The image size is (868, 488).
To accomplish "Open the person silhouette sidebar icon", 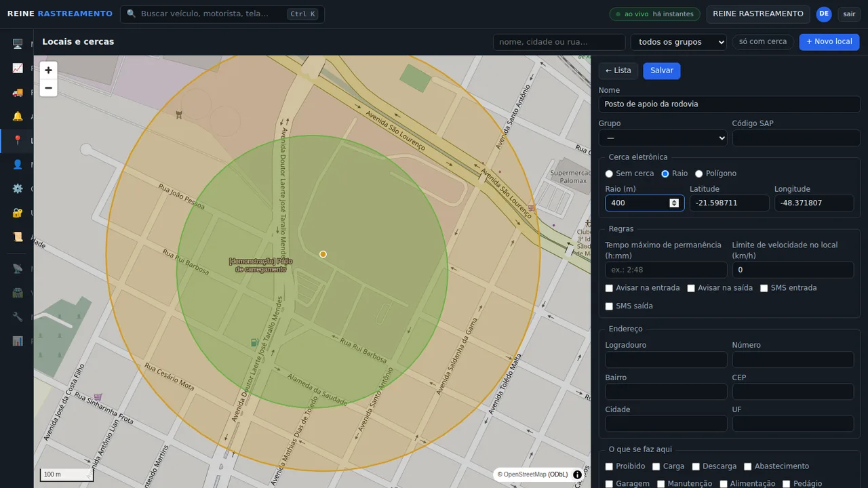I will [18, 165].
